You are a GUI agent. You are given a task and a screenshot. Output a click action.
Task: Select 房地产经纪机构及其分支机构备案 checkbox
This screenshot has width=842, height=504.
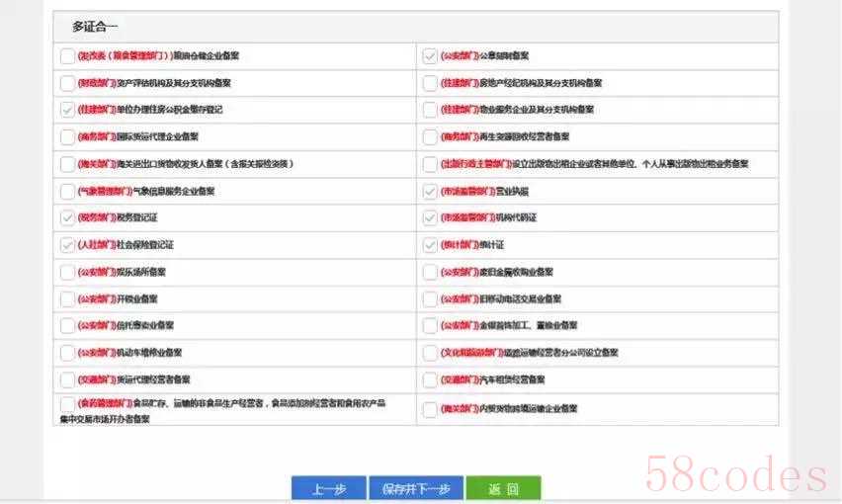(430, 83)
